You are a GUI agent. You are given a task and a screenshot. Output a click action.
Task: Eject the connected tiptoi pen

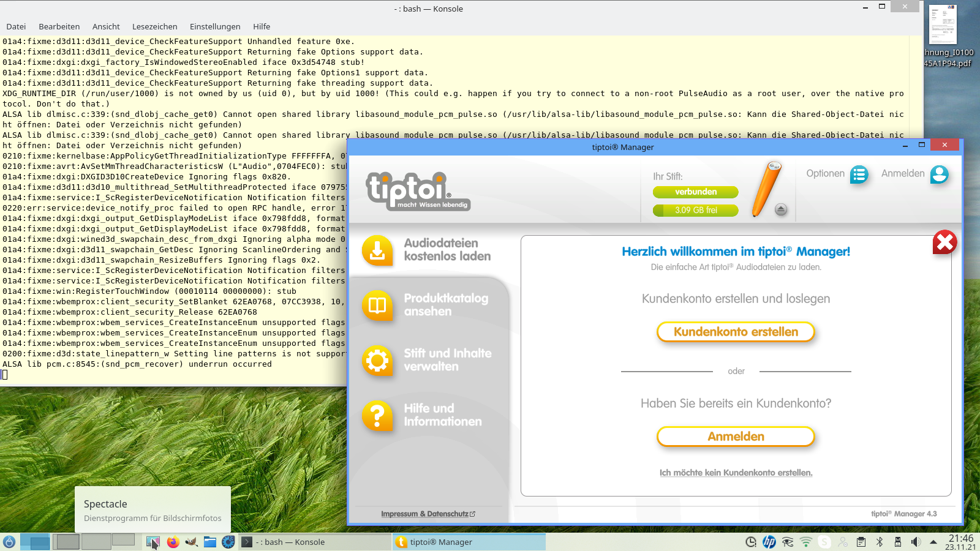tap(781, 209)
